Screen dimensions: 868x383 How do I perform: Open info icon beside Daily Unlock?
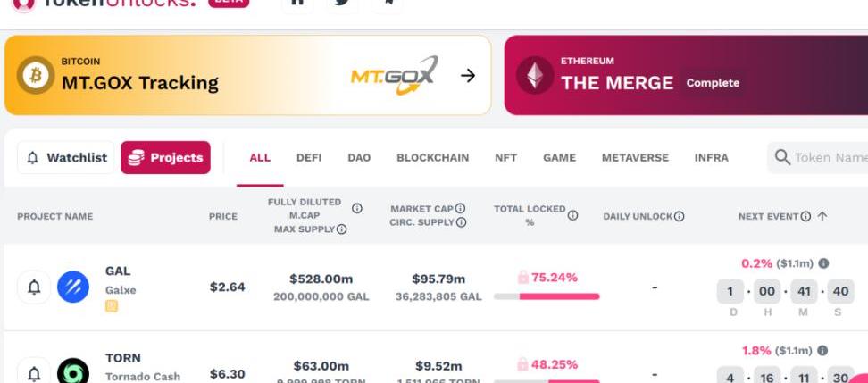(x=680, y=216)
